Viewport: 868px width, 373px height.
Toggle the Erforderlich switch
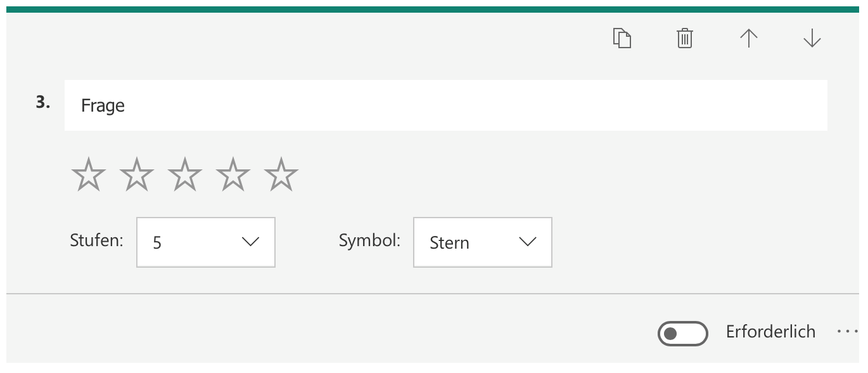tap(682, 333)
